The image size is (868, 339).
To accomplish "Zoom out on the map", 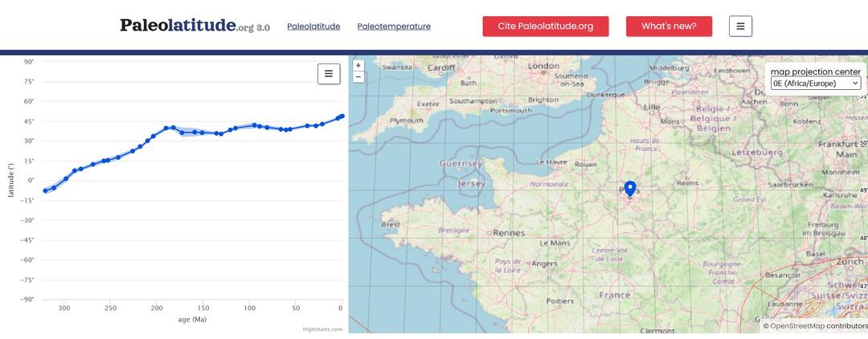I will [358, 77].
